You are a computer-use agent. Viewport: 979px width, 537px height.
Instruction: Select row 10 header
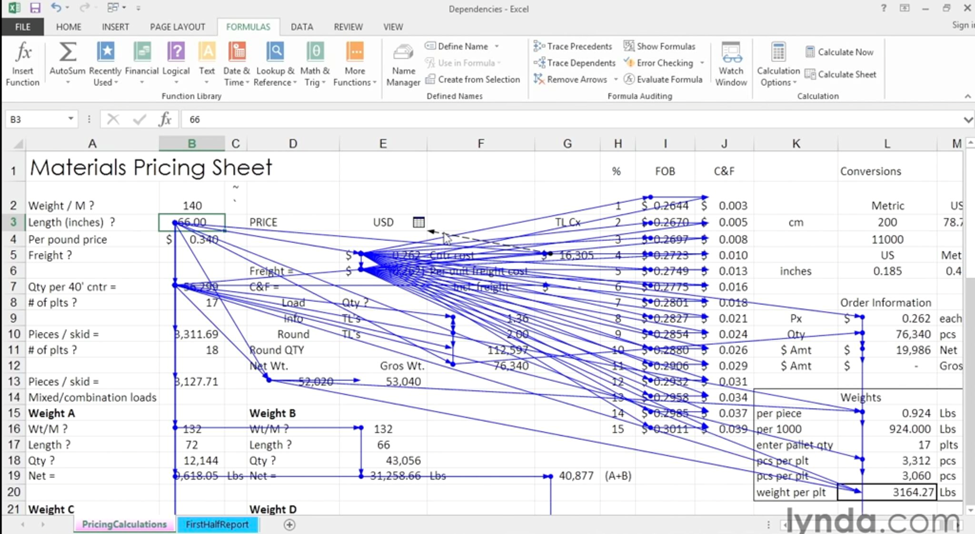(13, 334)
